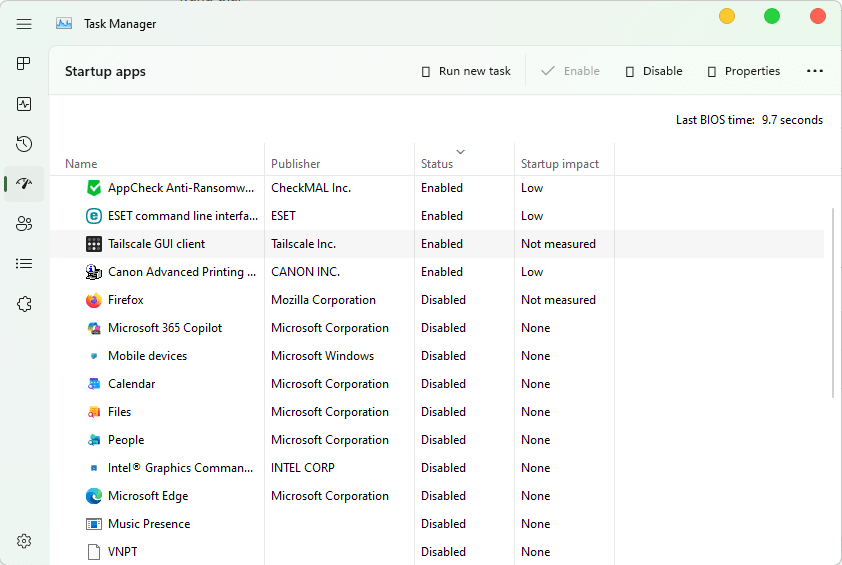Click the Last BIOS time value

coord(792,120)
